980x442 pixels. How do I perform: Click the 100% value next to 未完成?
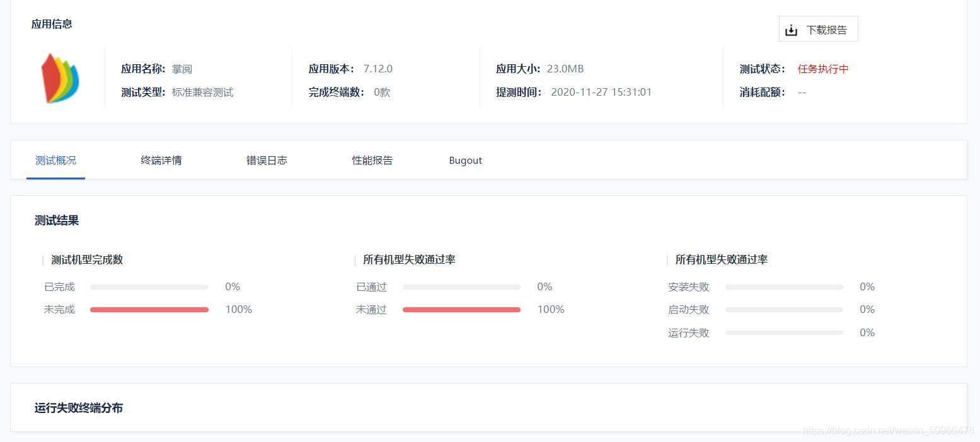coord(239,310)
